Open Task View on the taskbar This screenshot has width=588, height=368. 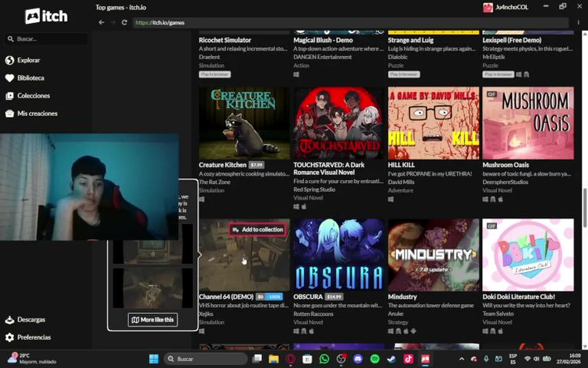[x=257, y=359]
